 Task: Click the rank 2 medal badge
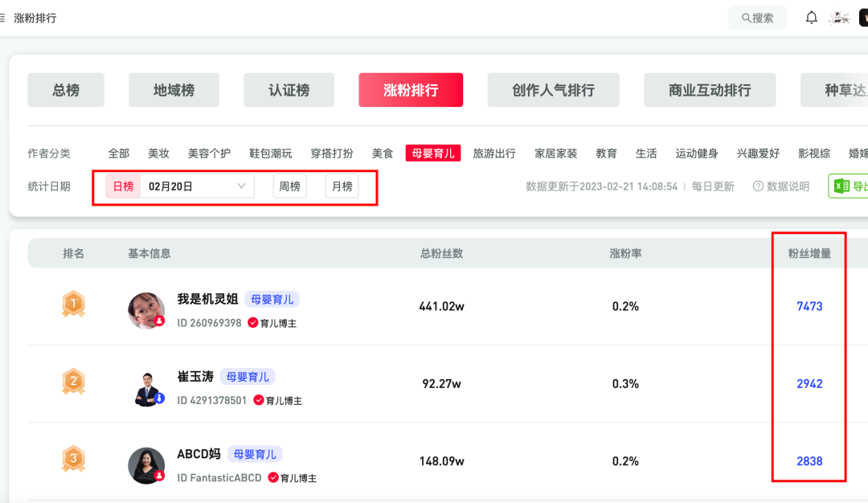click(x=73, y=382)
